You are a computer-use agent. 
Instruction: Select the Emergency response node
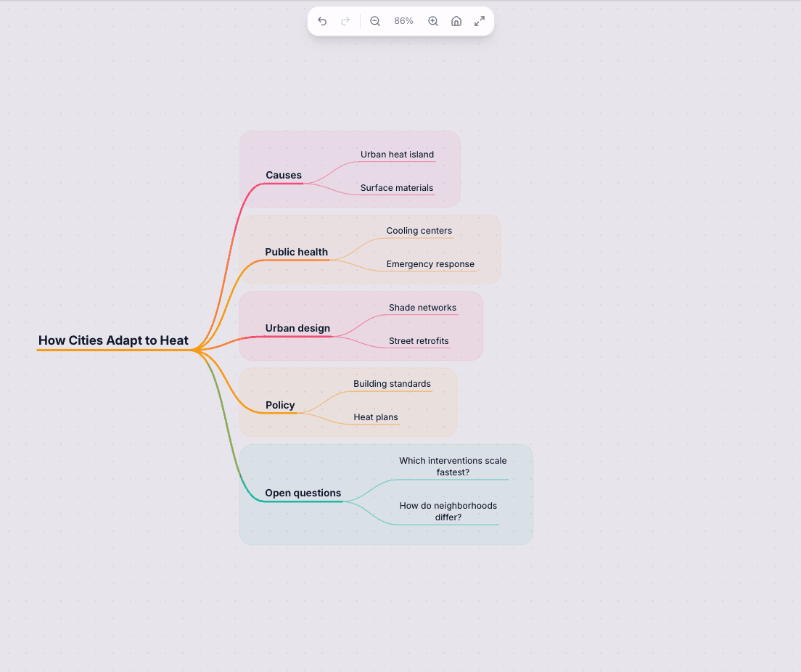(430, 263)
